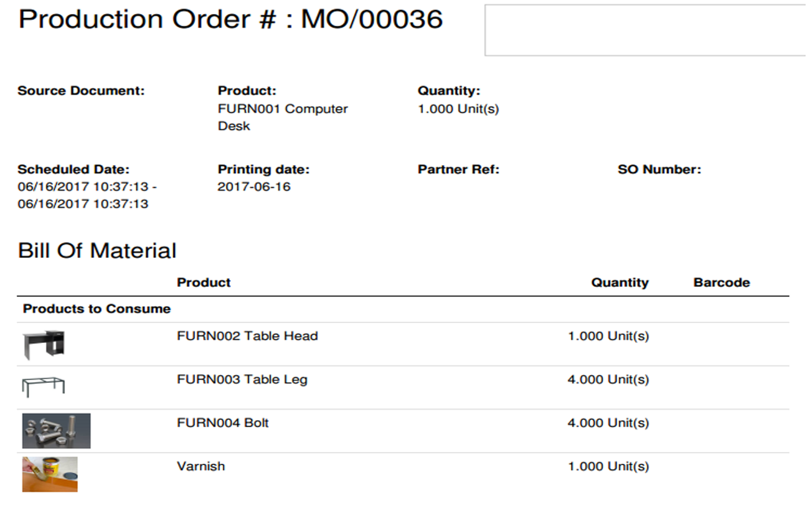Click the Table Leg 4.000 Unit(s) quantity
812x508 pixels.
pyautogui.click(x=608, y=380)
